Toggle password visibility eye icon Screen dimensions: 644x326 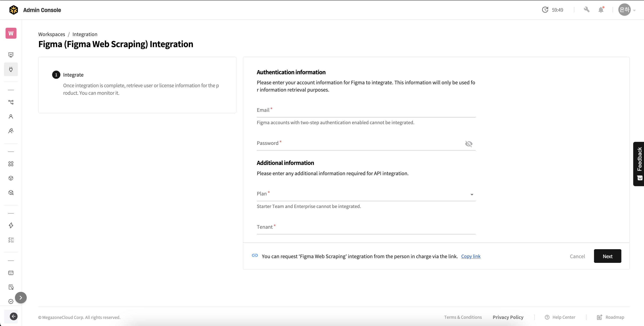coord(469,144)
